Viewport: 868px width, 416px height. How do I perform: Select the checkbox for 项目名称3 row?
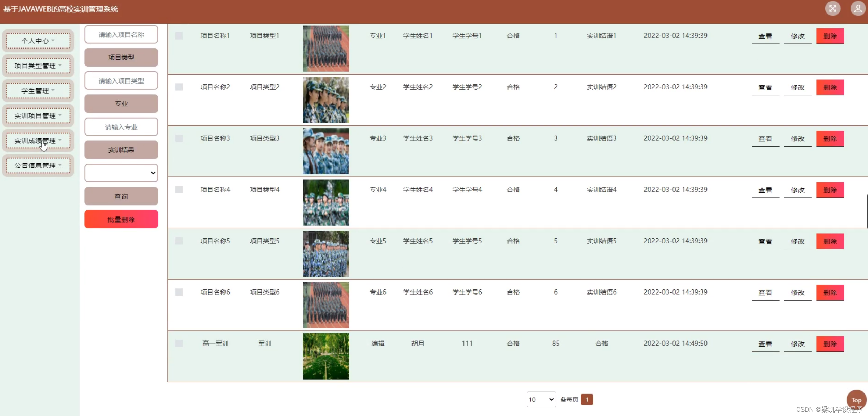[179, 138]
